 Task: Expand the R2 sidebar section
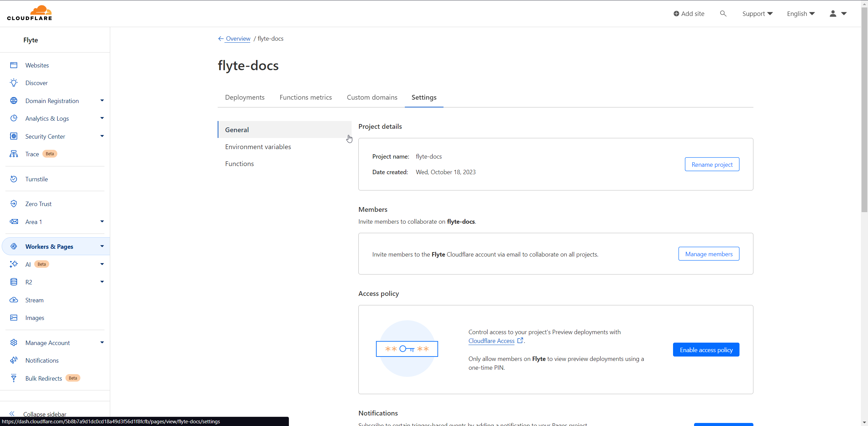pos(102,282)
